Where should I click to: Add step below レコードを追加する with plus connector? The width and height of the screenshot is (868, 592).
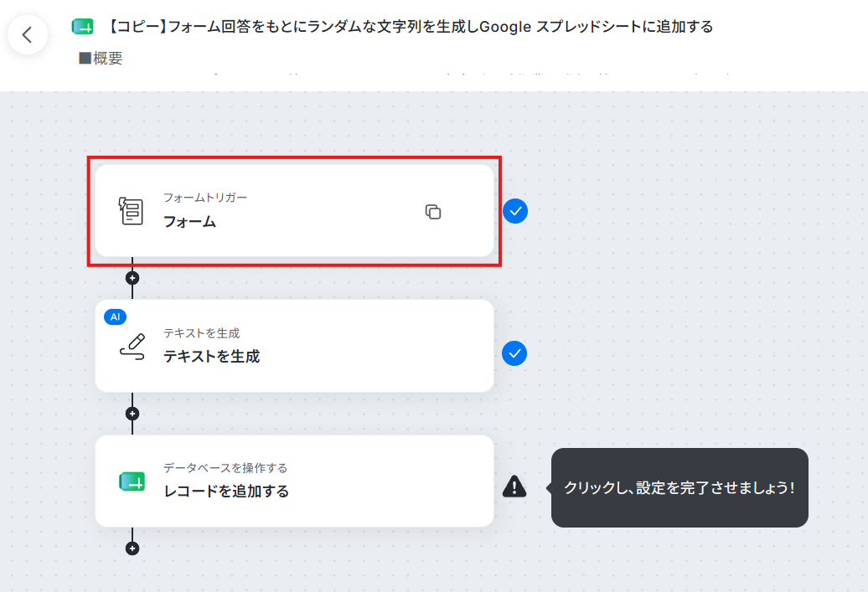point(132,548)
